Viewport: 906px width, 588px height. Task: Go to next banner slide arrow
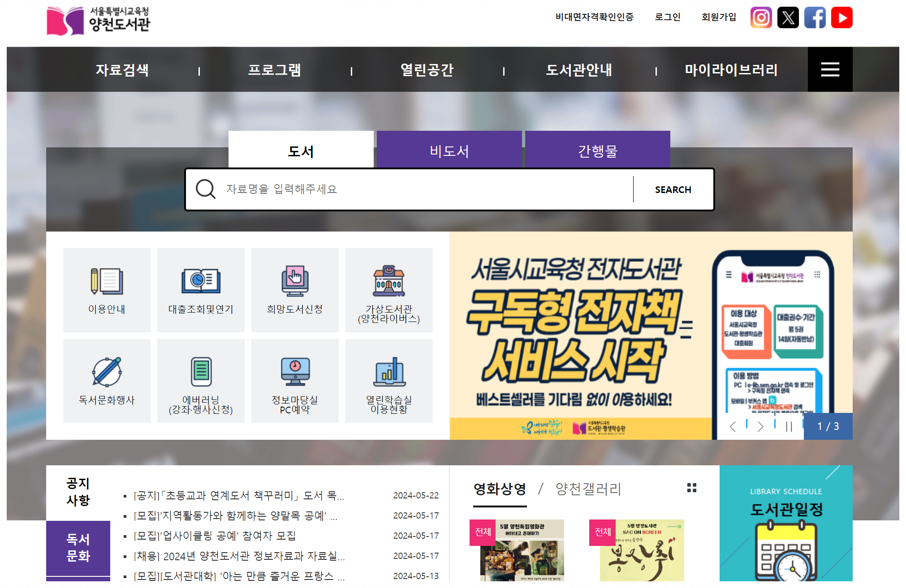click(760, 427)
